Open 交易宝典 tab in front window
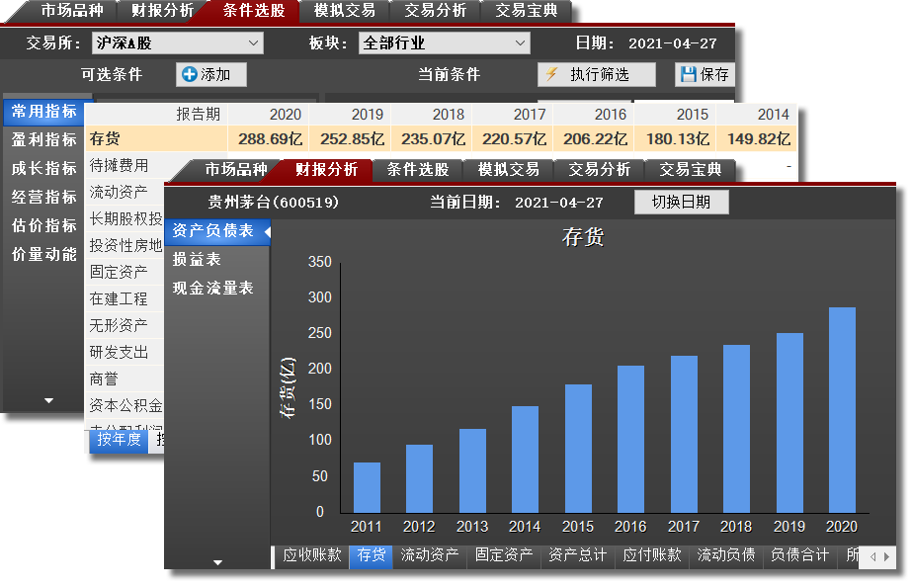The width and height of the screenshot is (912, 588). (690, 169)
